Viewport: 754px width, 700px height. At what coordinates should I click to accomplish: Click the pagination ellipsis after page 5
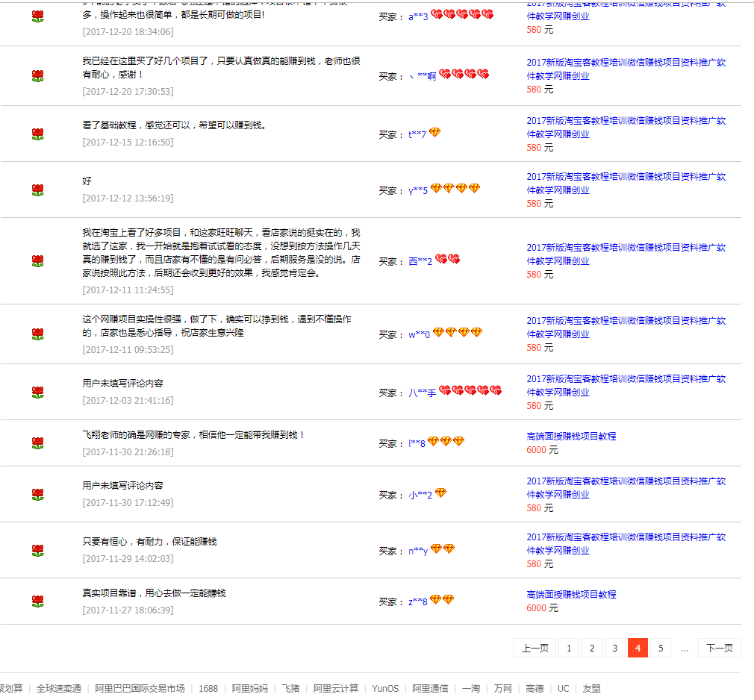(685, 649)
